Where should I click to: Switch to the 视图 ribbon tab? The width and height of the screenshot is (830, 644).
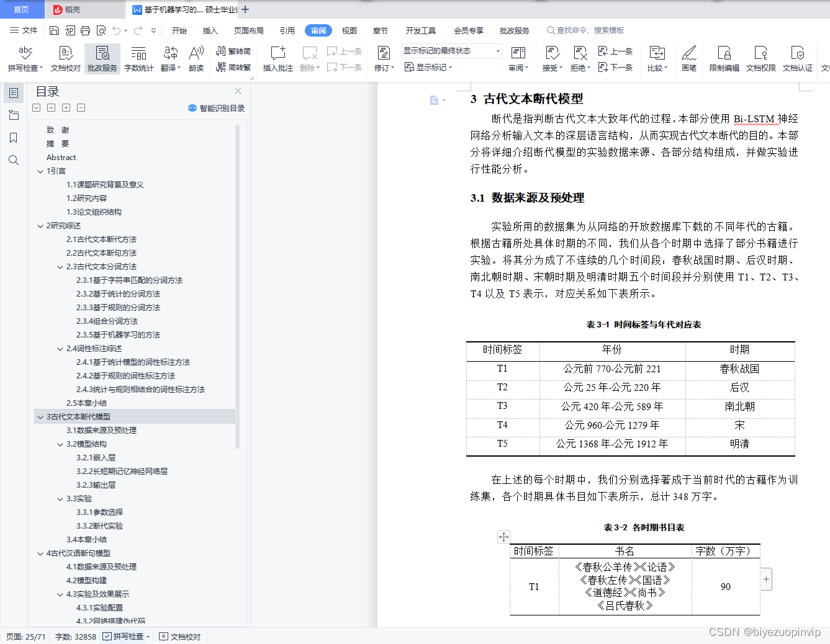tap(350, 30)
